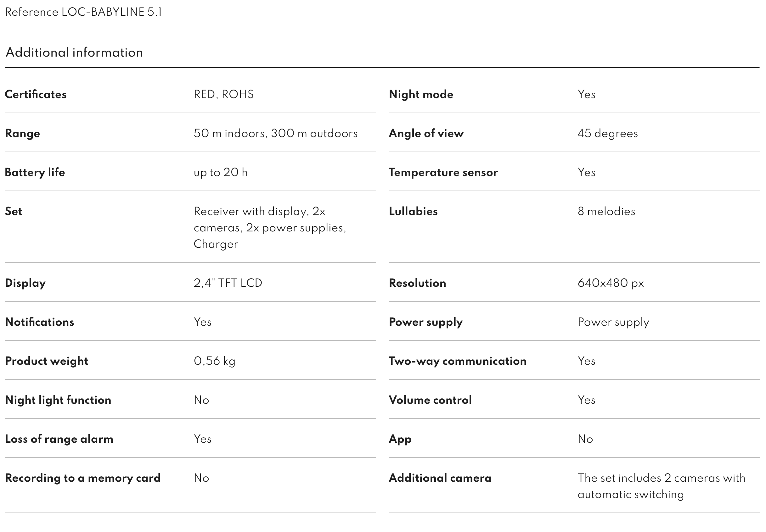Click the 2,4" TFT LCD display value
The height and width of the screenshot is (532, 766).
pyautogui.click(x=228, y=283)
